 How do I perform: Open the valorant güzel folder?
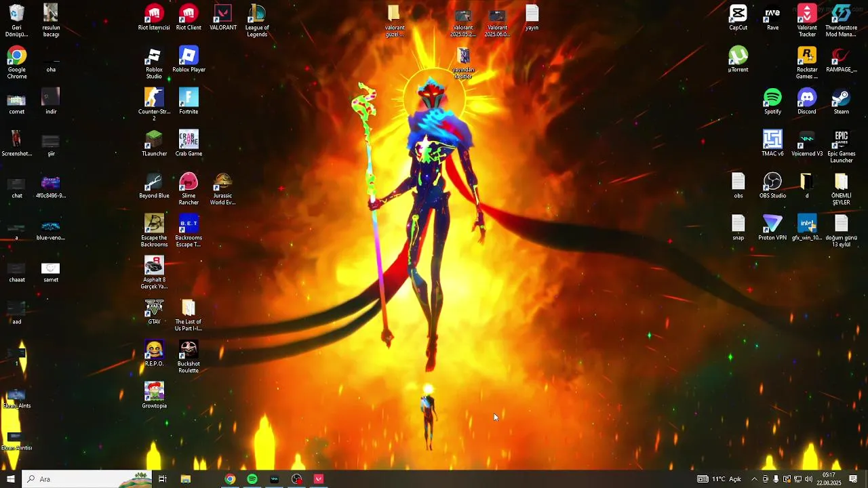tap(394, 21)
